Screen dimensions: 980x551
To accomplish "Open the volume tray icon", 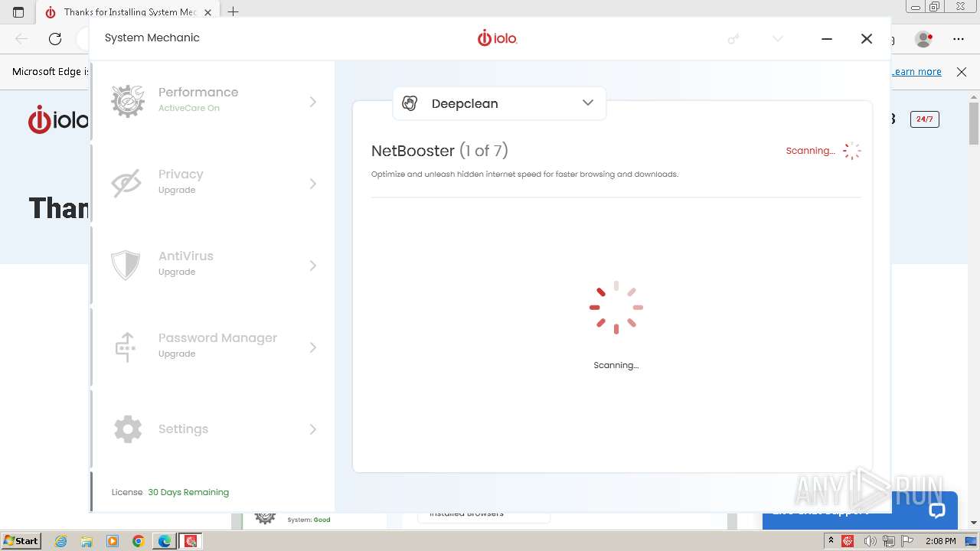I will pyautogui.click(x=869, y=541).
